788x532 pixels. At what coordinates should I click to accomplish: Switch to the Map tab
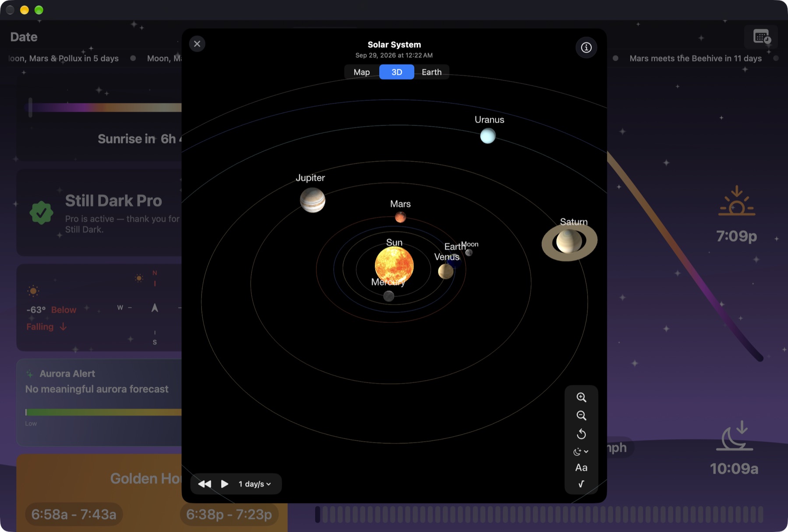pyautogui.click(x=362, y=72)
